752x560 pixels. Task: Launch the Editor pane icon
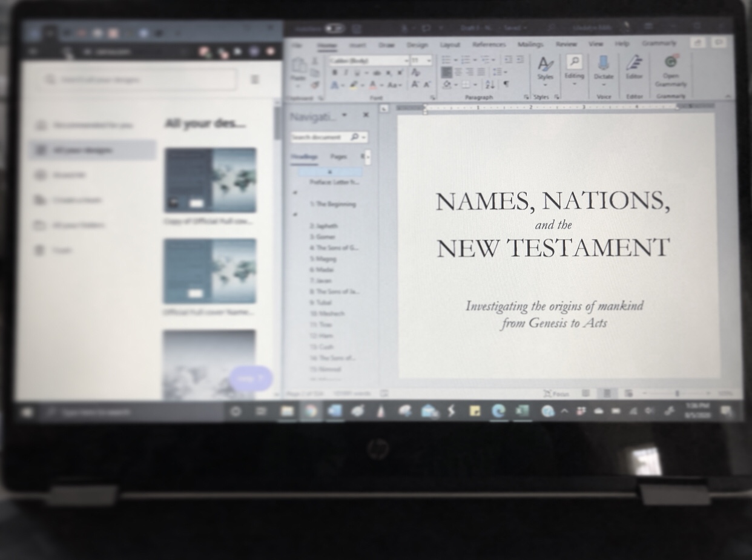tap(635, 64)
